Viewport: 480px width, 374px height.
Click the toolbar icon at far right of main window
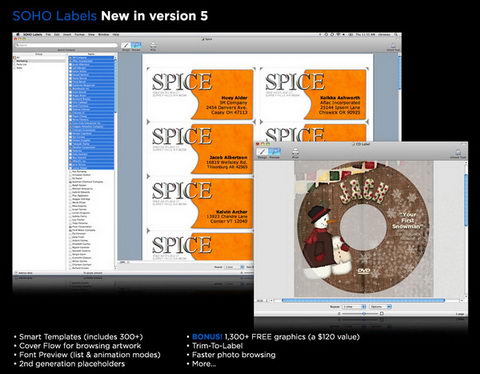click(x=393, y=46)
